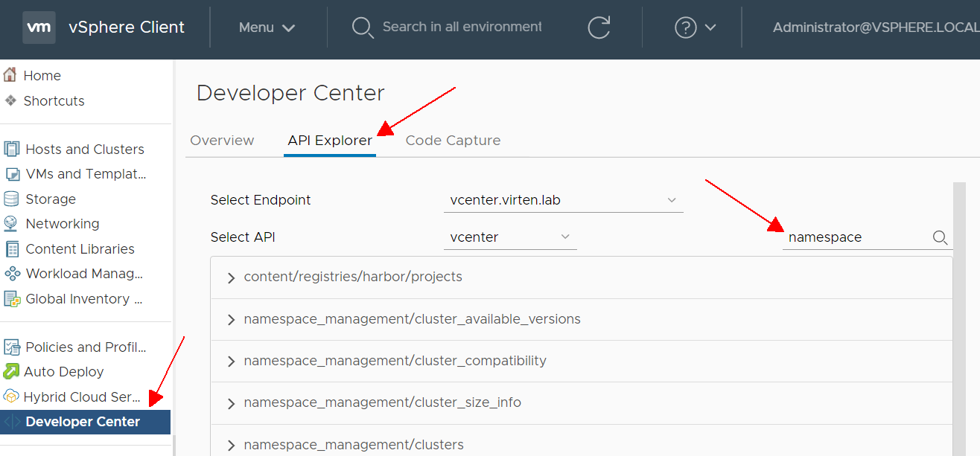Click the namespace_management/cluster_size_info text
The height and width of the screenshot is (456, 980).
coord(382,402)
